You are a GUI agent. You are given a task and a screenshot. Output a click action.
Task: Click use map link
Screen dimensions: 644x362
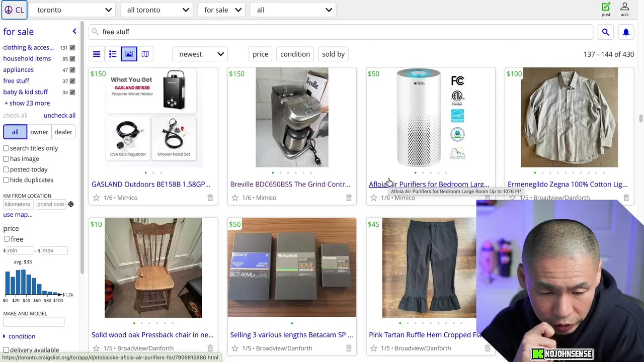18,215
